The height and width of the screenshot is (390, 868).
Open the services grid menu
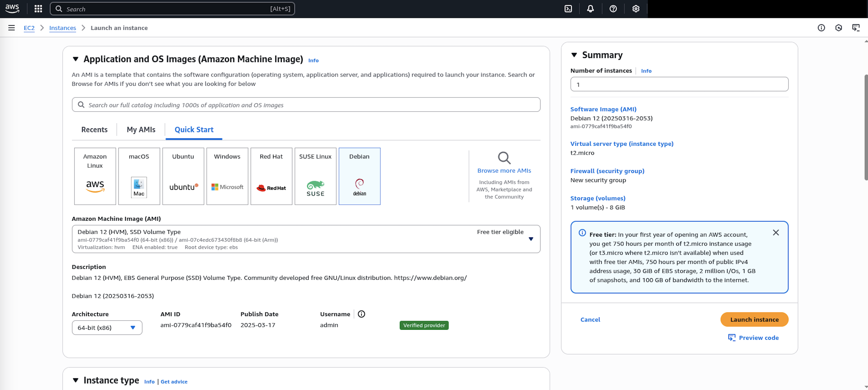(x=38, y=9)
